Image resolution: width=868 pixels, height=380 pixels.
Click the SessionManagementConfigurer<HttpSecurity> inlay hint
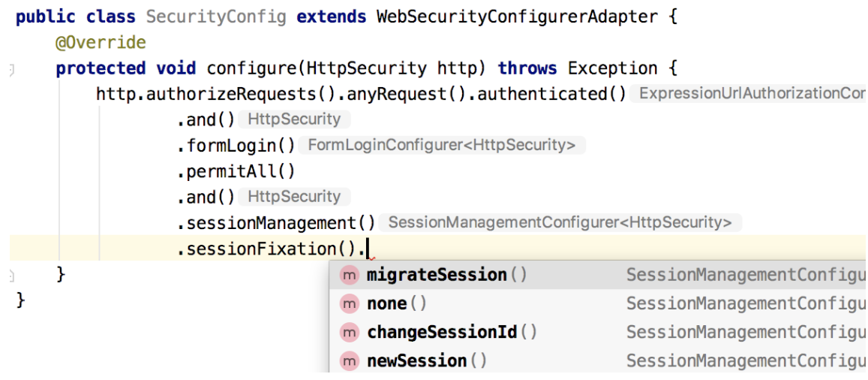tap(560, 222)
